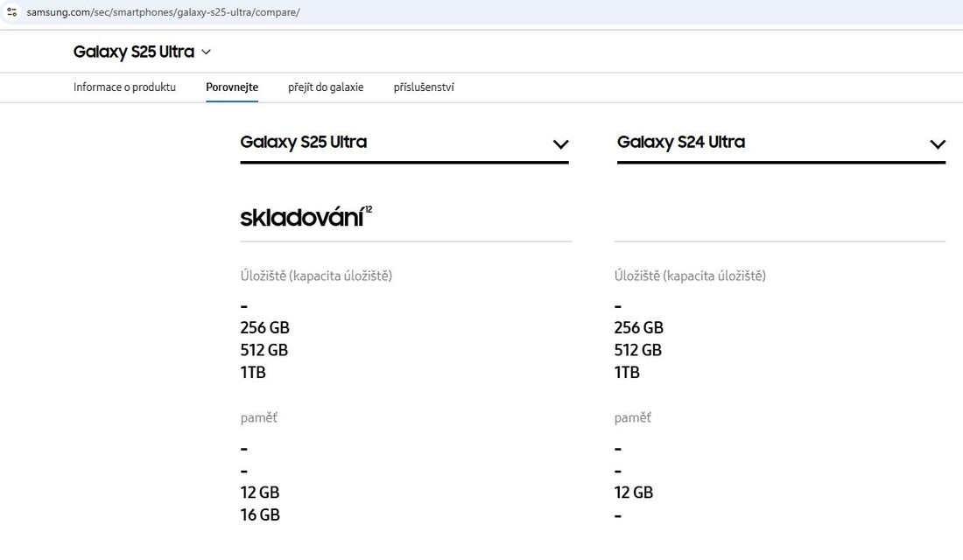This screenshot has height=560, width=963.
Task: Click the down arrow on S24 Ultra selector
Action: click(938, 144)
